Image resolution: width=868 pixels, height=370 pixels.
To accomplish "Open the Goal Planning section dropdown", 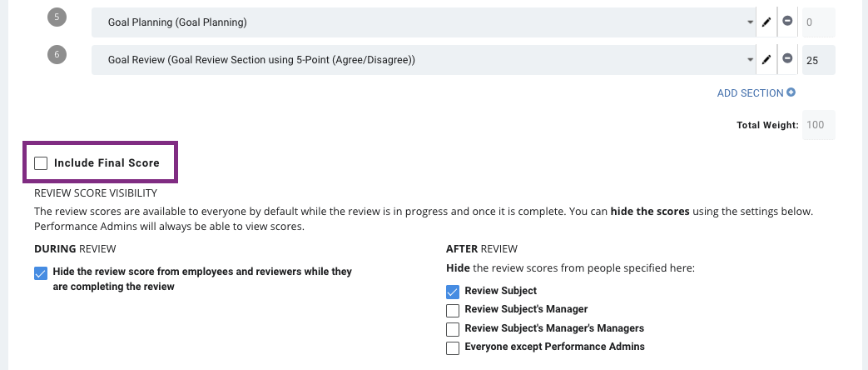I will tap(424, 22).
